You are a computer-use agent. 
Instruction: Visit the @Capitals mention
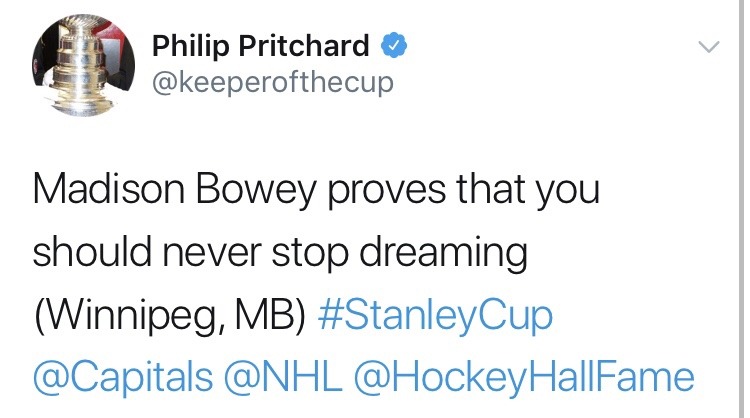[123, 378]
